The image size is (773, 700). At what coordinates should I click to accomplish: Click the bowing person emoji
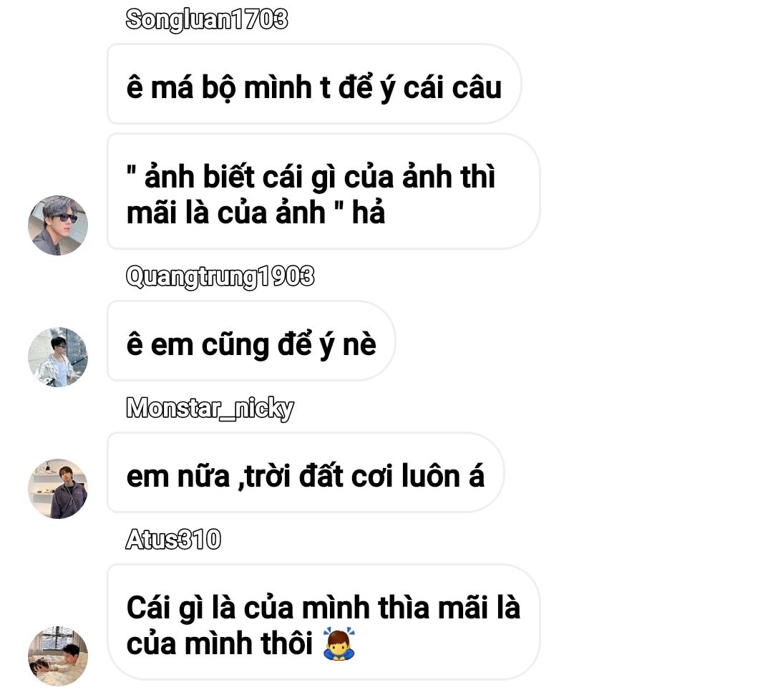pos(339,643)
